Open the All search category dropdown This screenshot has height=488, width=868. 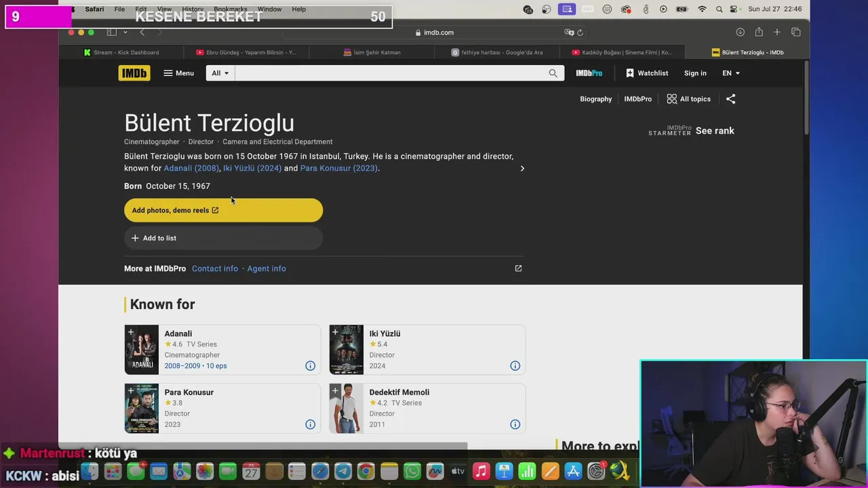click(220, 73)
